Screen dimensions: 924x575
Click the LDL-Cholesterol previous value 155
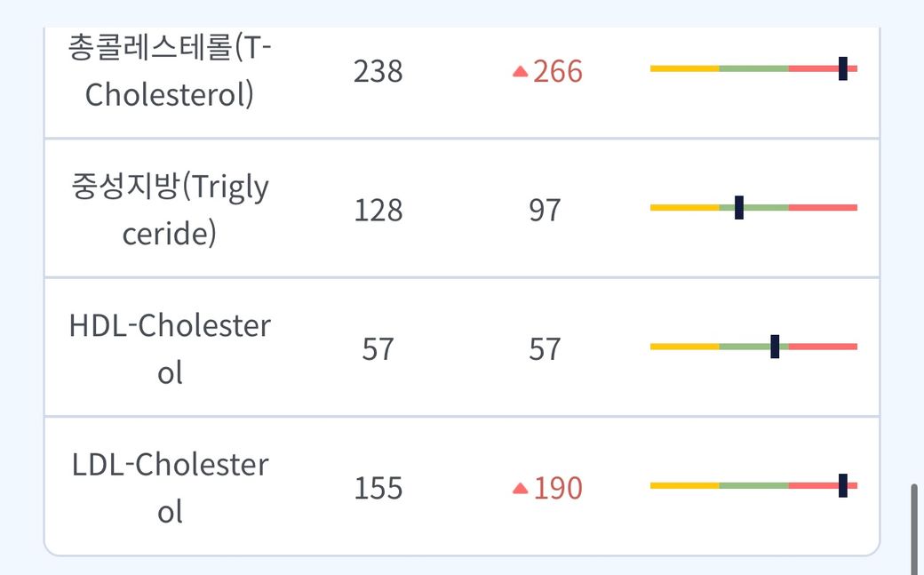(378, 488)
